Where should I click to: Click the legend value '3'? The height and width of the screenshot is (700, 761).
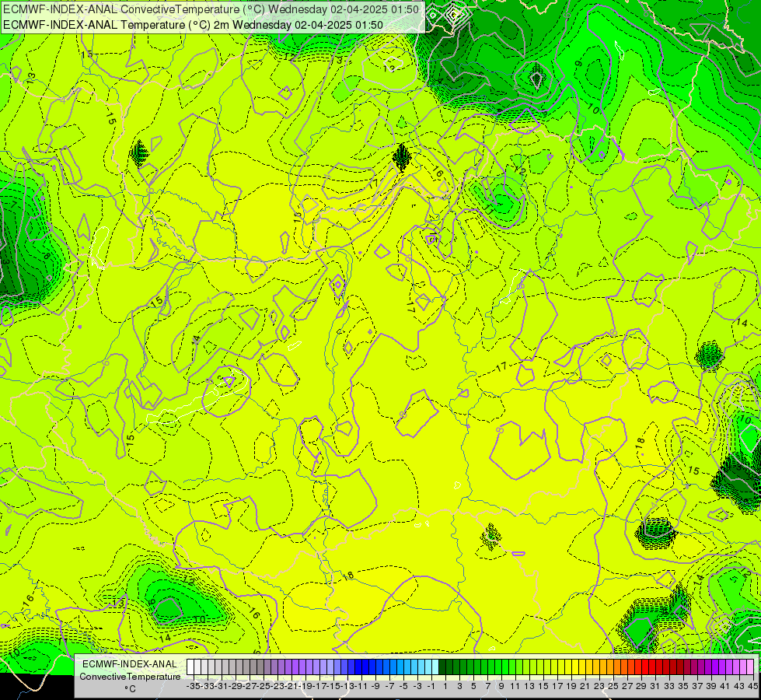coord(459,687)
